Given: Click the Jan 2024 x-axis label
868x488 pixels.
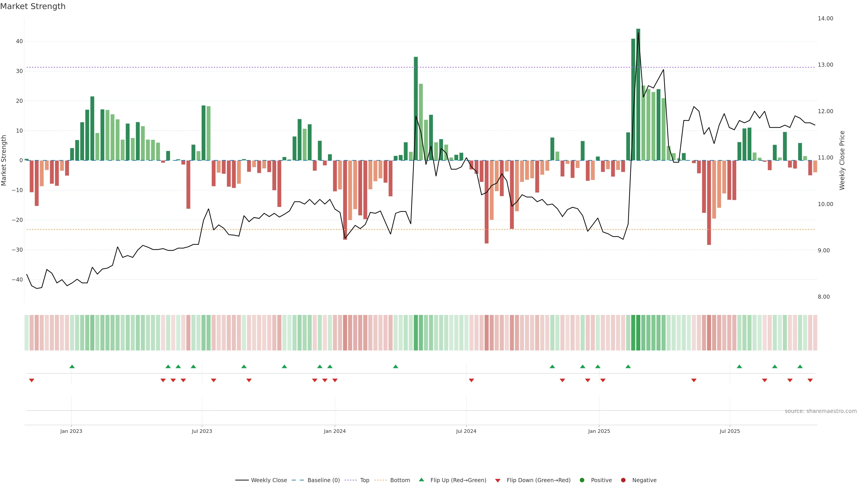Looking at the screenshot, I should click(335, 431).
